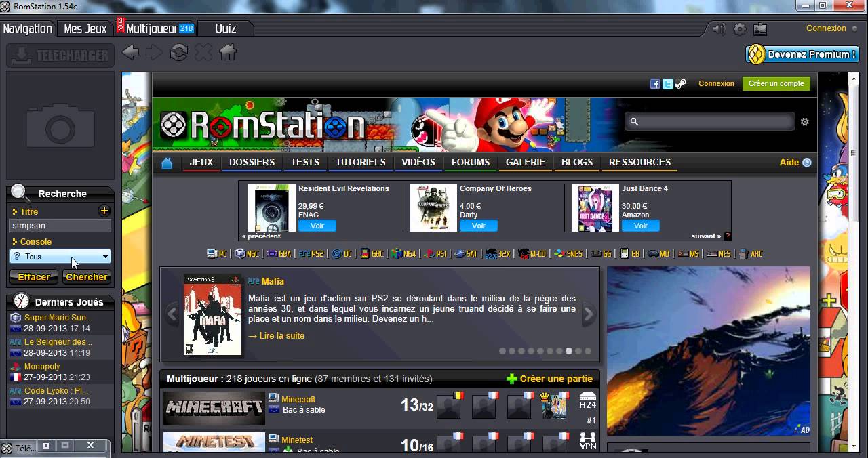The height and width of the screenshot is (458, 868).
Task: Click the Effacer button
Action: tap(34, 277)
